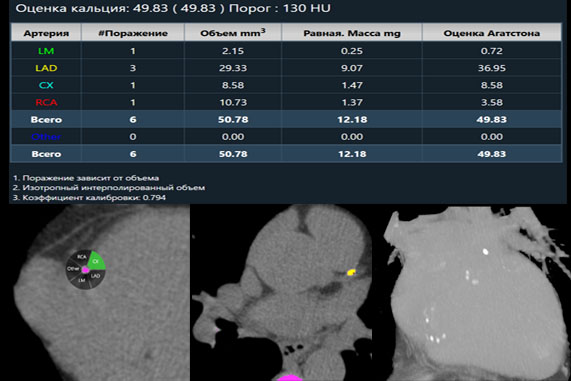
Task: Choose the RCA segment in the radial menu
Action: (x=81, y=257)
